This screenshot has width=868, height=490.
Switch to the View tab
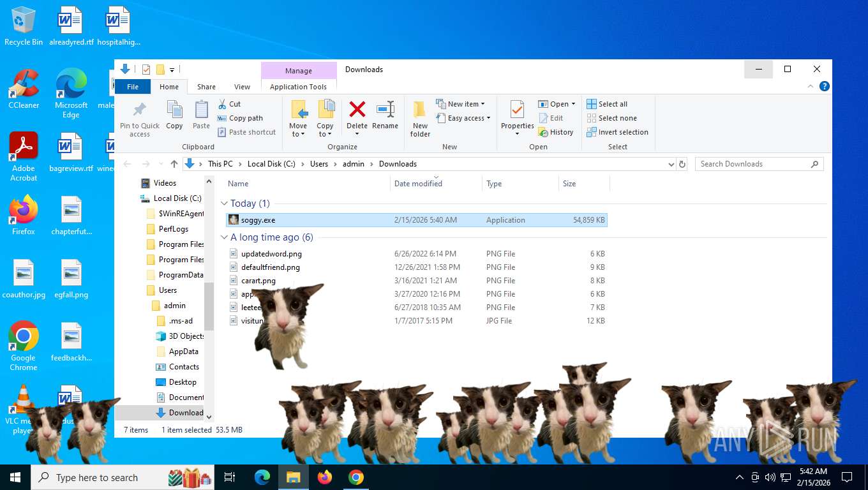pos(242,87)
